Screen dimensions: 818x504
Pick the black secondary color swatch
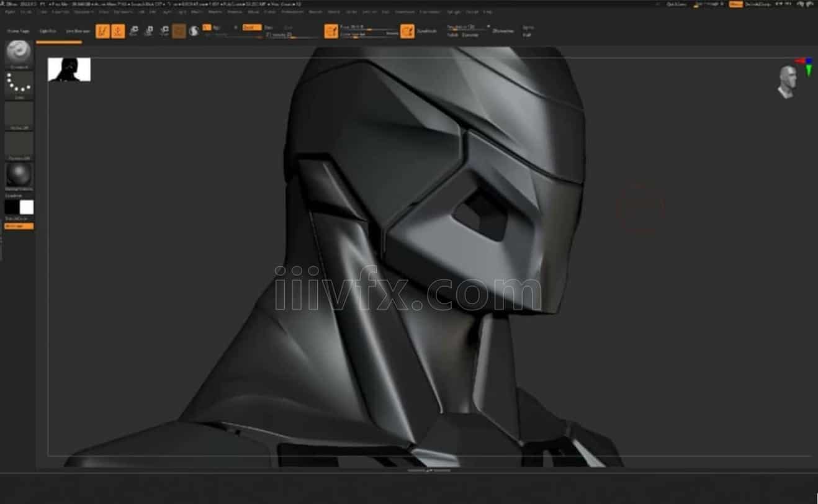point(12,207)
